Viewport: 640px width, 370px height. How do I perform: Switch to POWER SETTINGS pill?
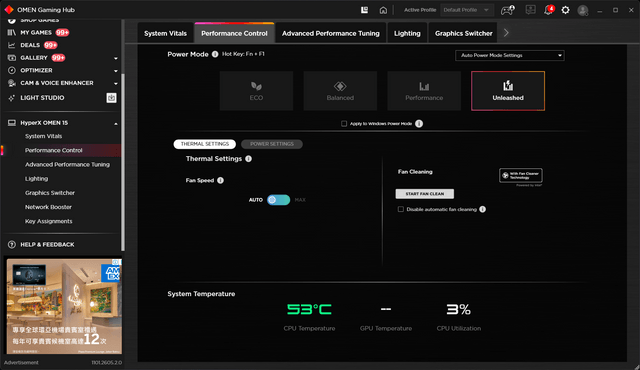tap(272, 144)
